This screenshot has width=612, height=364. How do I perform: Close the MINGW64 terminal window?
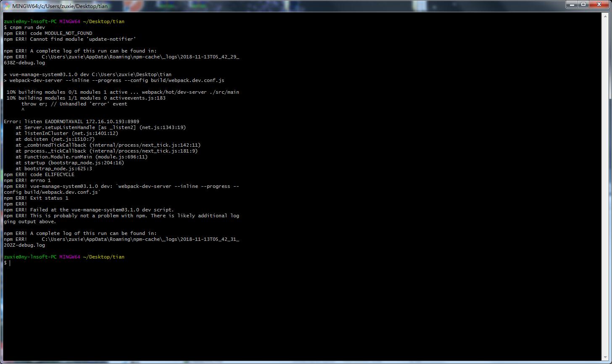pyautogui.click(x=599, y=4)
